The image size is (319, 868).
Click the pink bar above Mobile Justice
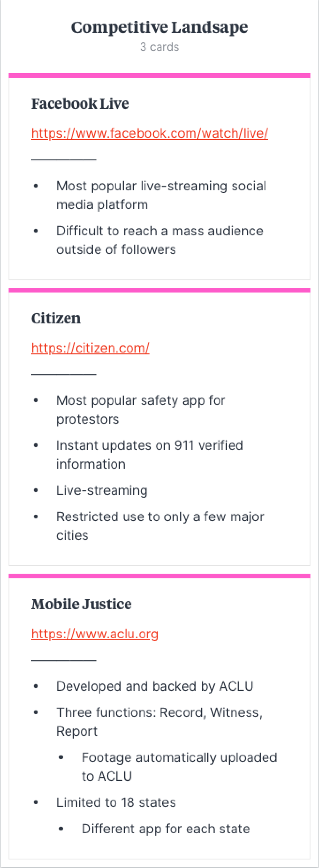click(x=159, y=576)
